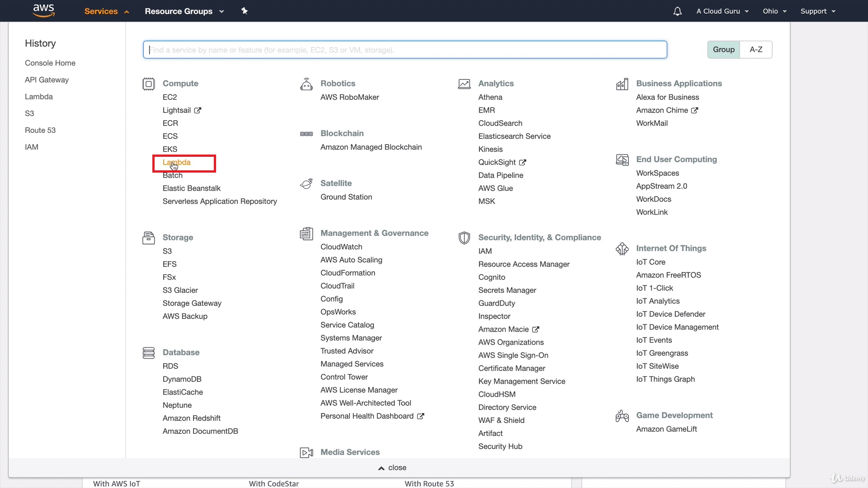Click the Robotics robot icon
Screen dimensions: 868x488
click(x=306, y=84)
